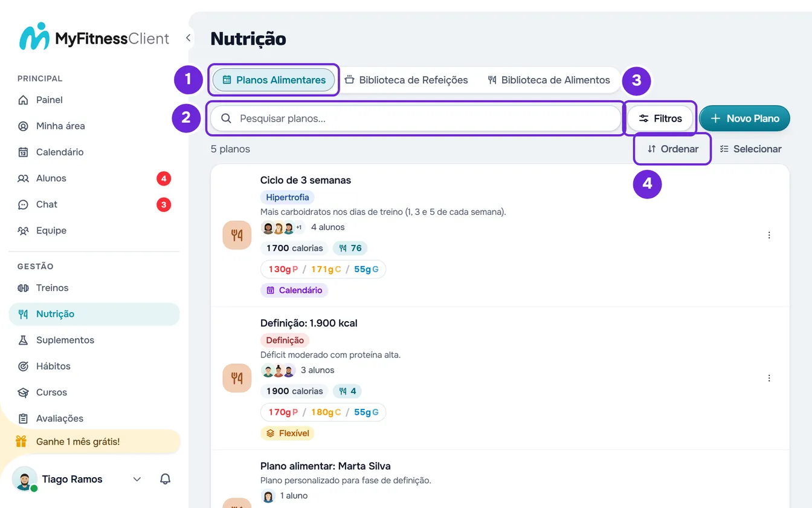
Task: Open Avaliações in the sidebar
Action: (x=94, y=418)
